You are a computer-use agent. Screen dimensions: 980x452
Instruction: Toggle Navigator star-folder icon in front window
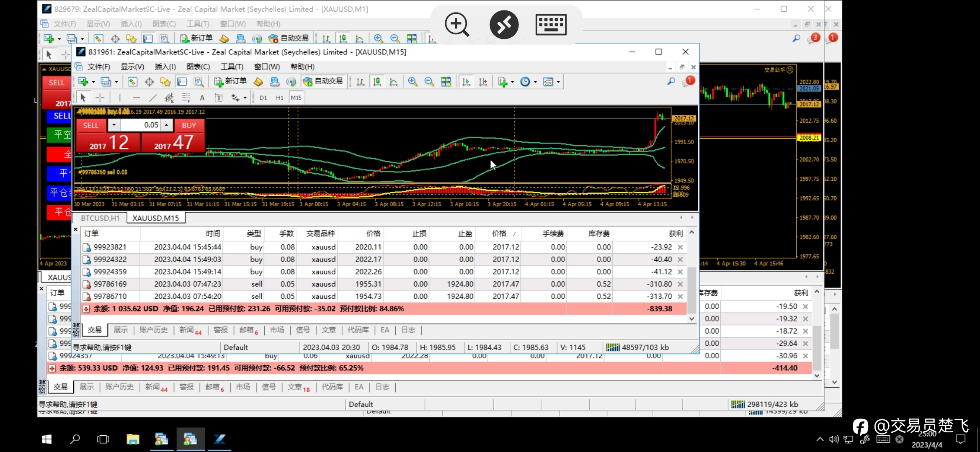[x=165, y=82]
